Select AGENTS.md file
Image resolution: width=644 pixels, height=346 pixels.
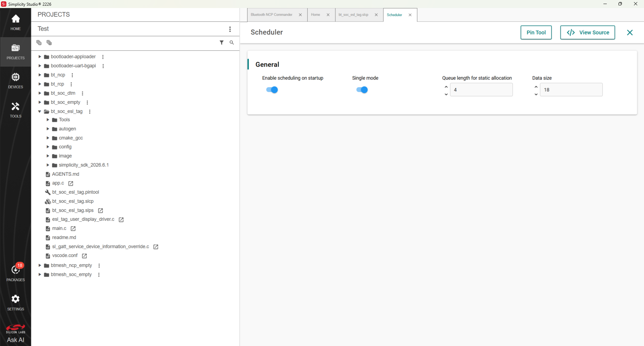pyautogui.click(x=65, y=174)
